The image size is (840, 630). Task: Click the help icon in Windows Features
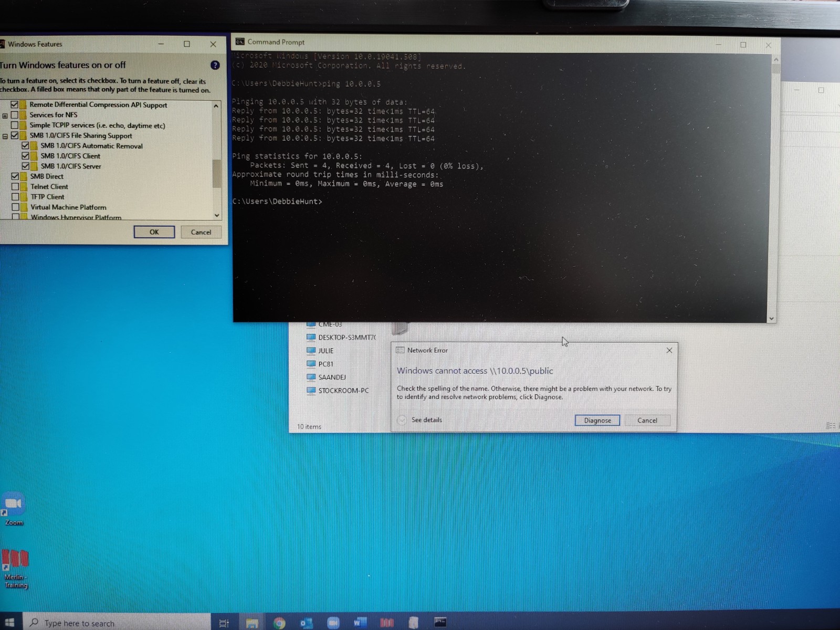click(x=215, y=65)
